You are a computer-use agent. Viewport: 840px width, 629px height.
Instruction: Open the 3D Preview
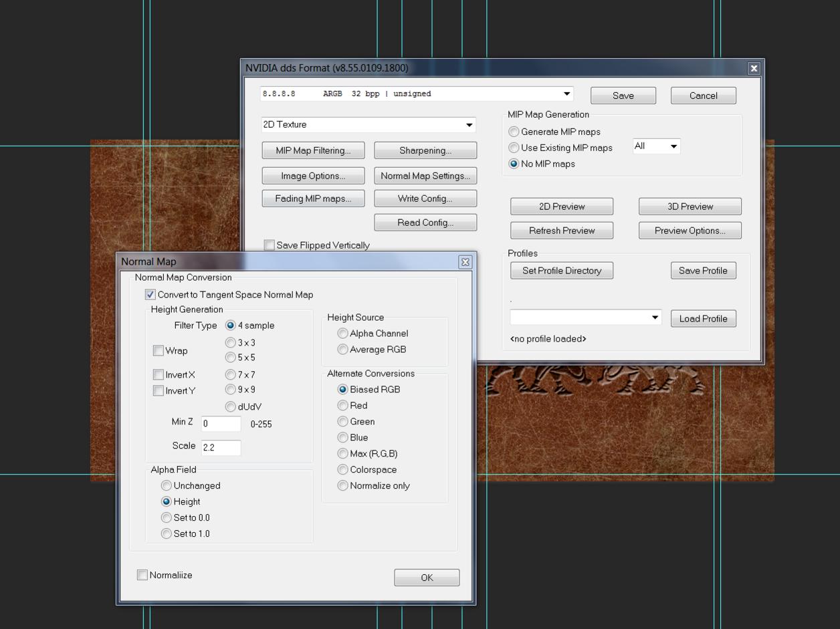click(x=690, y=207)
